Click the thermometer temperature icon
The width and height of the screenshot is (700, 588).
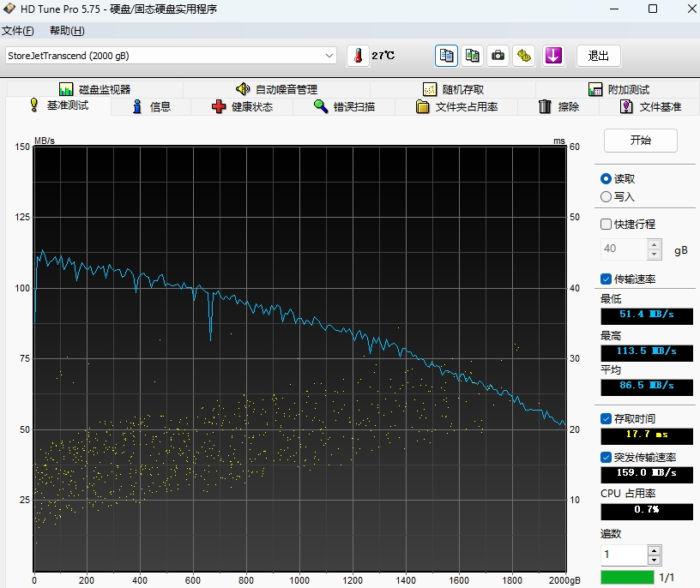358,56
